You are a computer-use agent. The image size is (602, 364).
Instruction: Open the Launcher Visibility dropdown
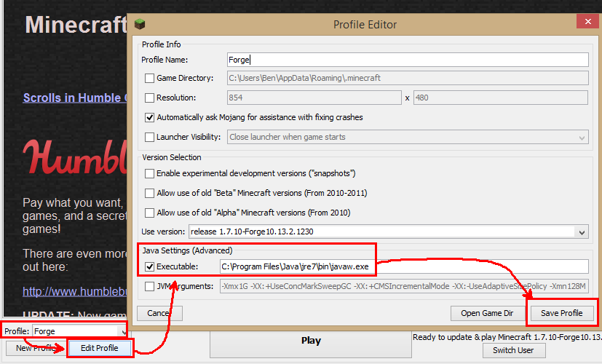408,137
